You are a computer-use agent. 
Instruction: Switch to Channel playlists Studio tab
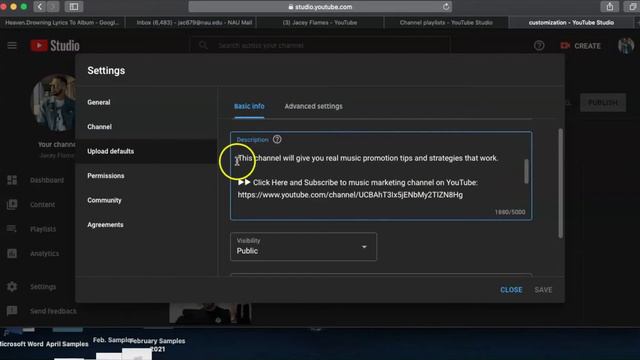[x=446, y=22]
